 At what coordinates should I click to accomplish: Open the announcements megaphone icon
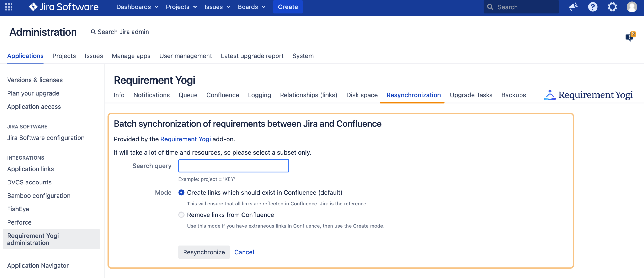click(573, 7)
